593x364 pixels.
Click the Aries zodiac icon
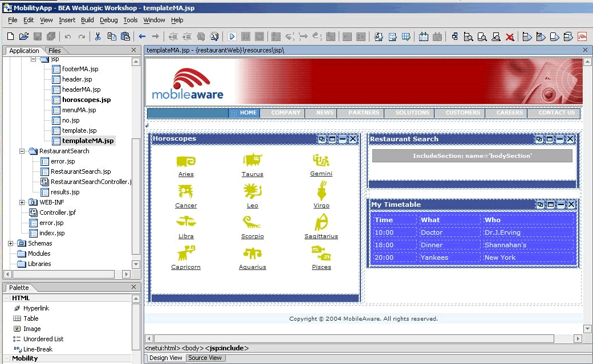tap(186, 161)
